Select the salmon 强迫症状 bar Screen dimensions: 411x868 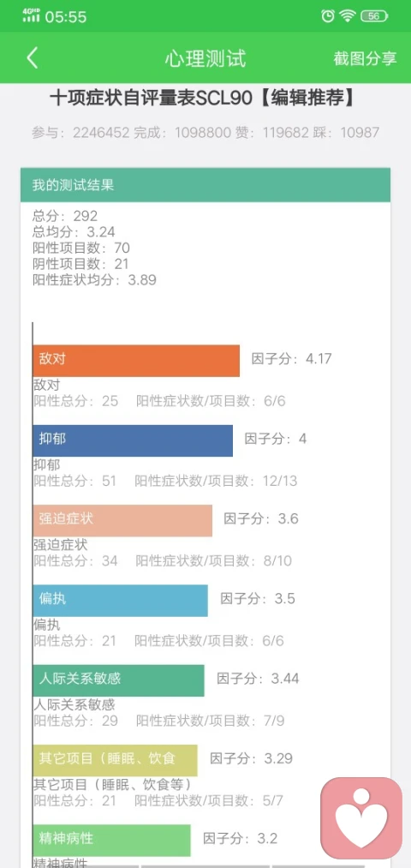pos(122,520)
